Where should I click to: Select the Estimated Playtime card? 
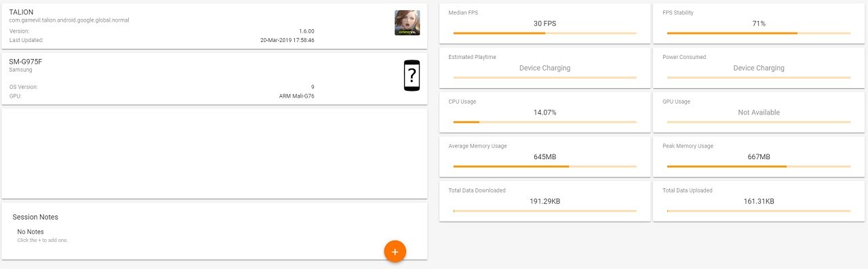pos(545,68)
